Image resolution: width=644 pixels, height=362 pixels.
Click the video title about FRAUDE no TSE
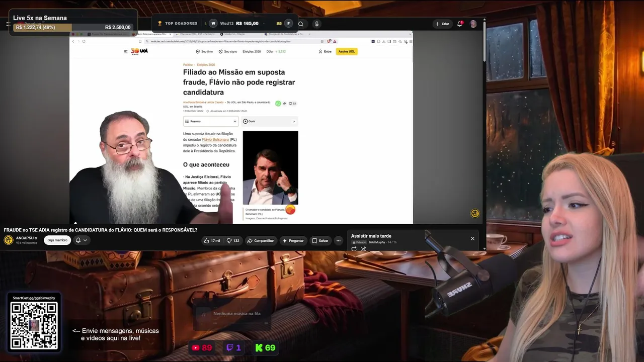point(101,230)
